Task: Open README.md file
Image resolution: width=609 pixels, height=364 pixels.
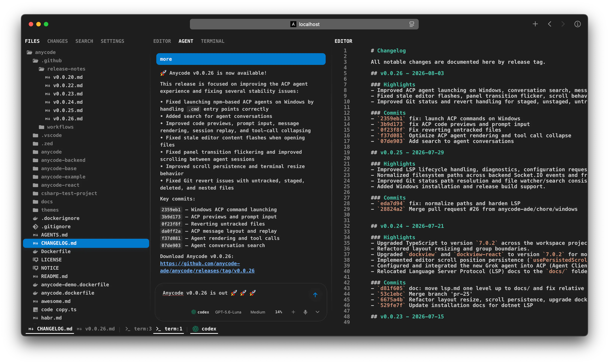Action: (50, 276)
